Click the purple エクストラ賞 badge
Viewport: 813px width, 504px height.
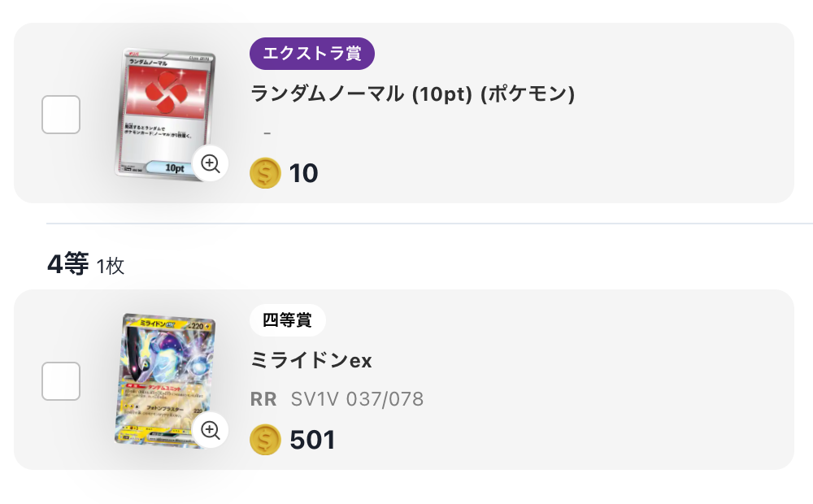pos(311,54)
